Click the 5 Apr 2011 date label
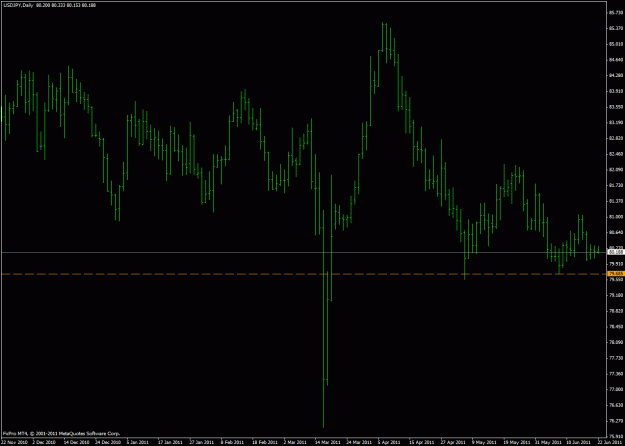This screenshot has width=625, height=446. pos(389,442)
